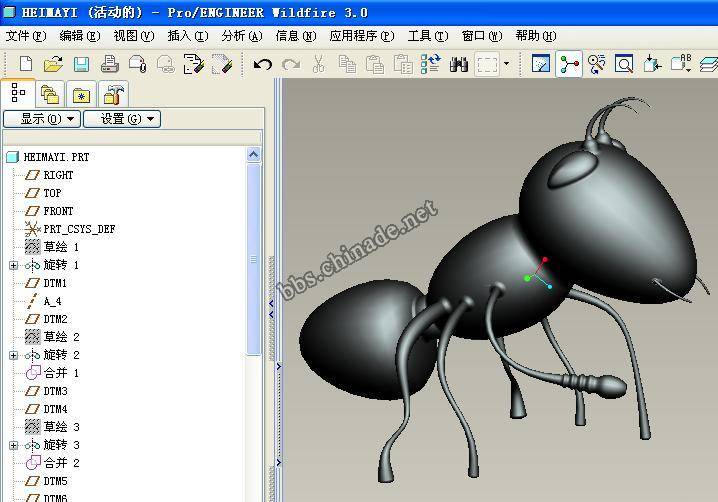Click the New file icon
The height and width of the screenshot is (502, 718).
25,65
